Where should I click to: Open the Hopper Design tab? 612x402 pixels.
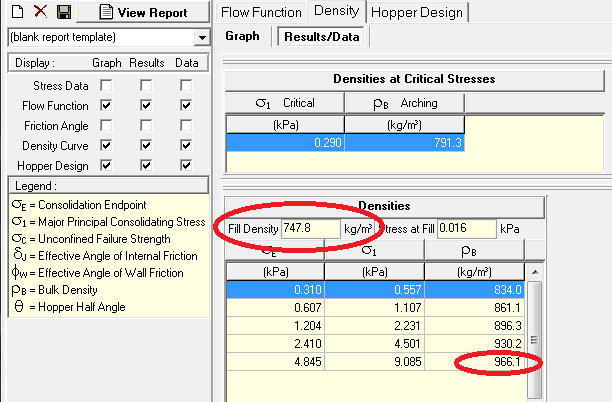pos(416,12)
